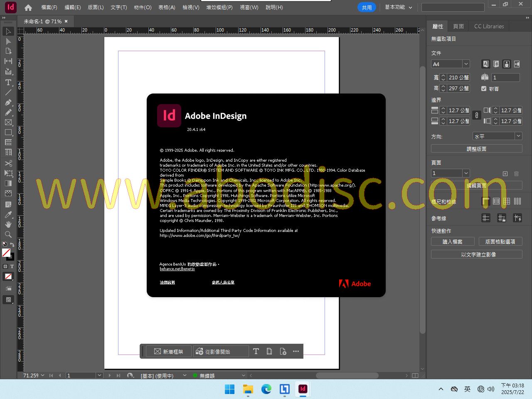Open the 檔案(F) menu
Viewport: 532px width, 399px height.
point(49,7)
